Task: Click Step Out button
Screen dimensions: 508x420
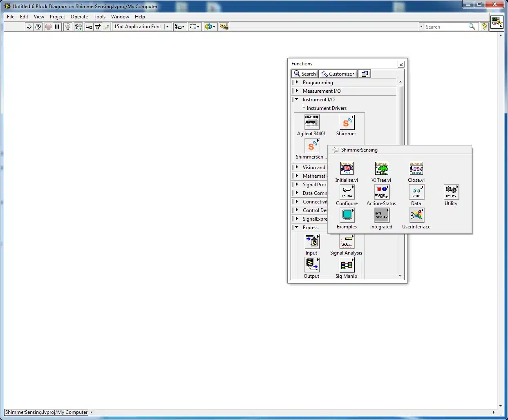Action: (x=106, y=27)
